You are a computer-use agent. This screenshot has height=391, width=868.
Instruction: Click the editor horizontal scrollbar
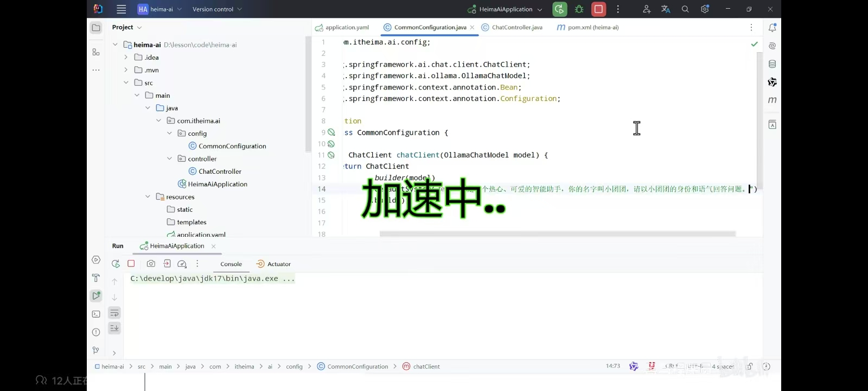pyautogui.click(x=558, y=234)
